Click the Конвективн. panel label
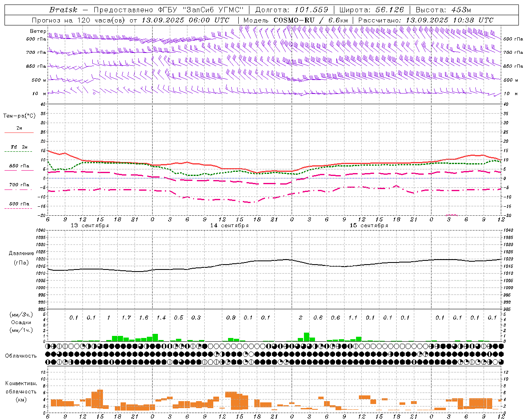The width and height of the screenshot is (525, 420). pyautogui.click(x=21, y=383)
